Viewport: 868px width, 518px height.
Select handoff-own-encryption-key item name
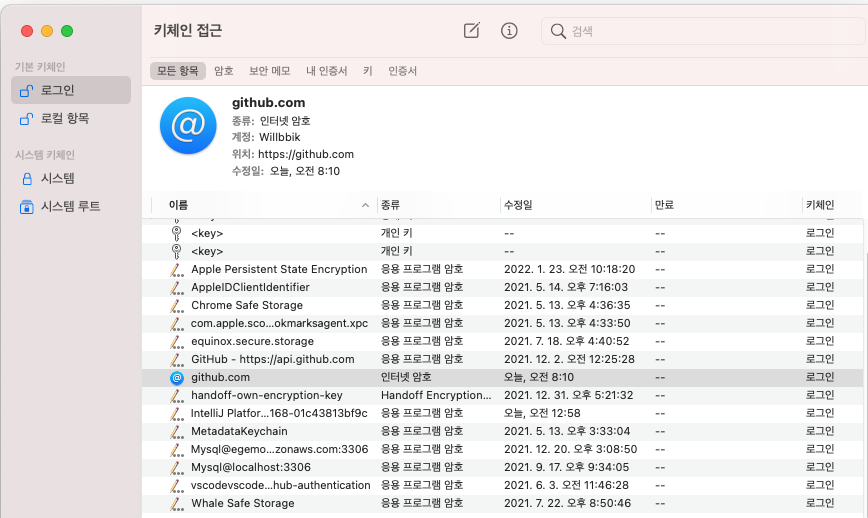[267, 395]
